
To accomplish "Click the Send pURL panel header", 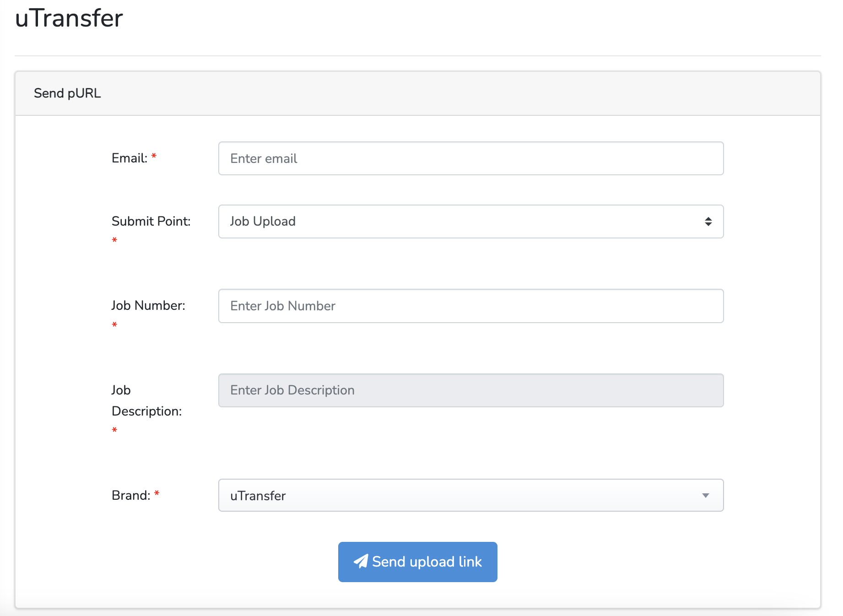I will point(67,93).
